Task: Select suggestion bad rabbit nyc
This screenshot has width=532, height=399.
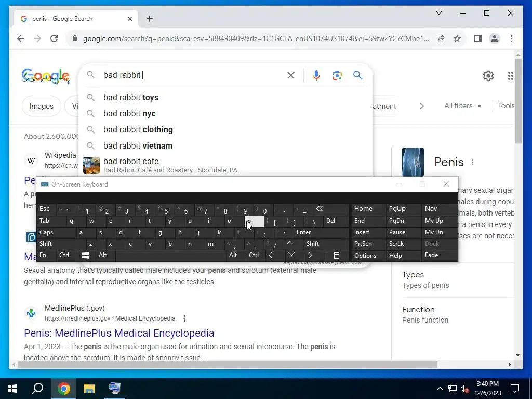Action: [x=225, y=114]
